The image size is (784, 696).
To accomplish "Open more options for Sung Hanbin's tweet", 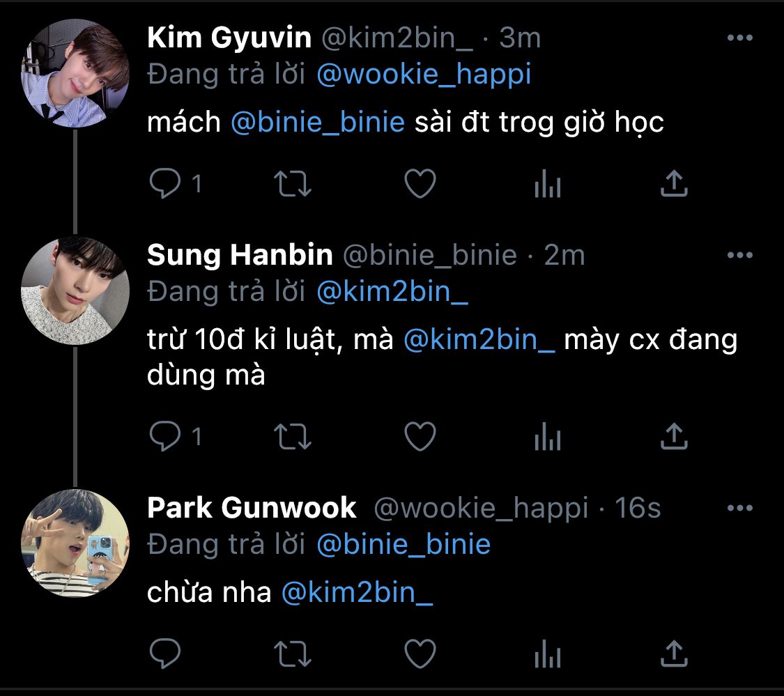I will tap(739, 256).
